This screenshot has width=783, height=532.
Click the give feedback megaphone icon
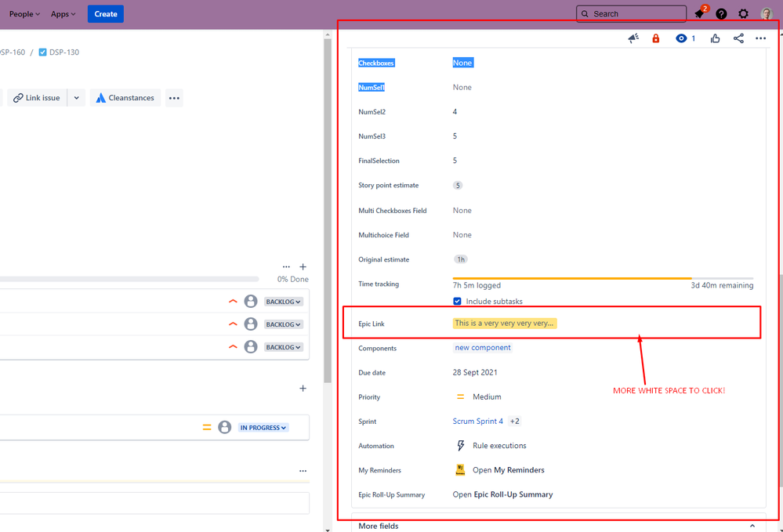point(633,38)
